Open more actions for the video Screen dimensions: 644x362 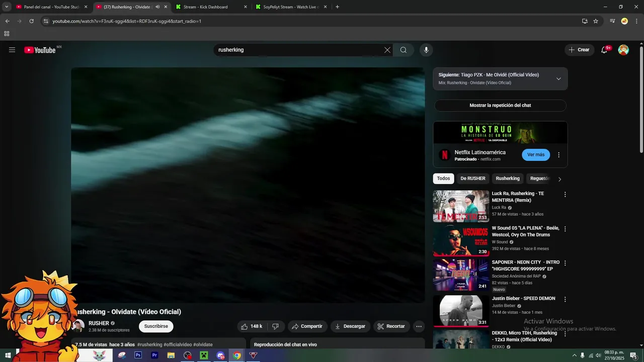tap(419, 326)
